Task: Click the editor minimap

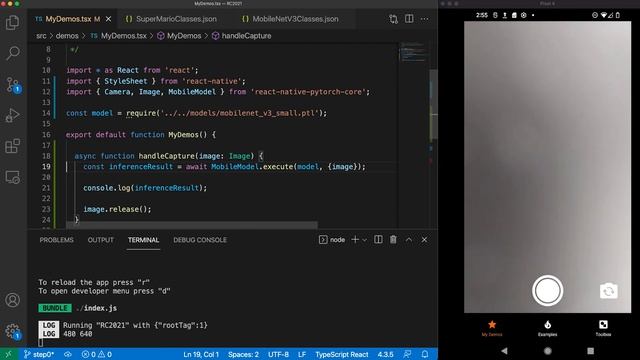Action: click(x=413, y=52)
